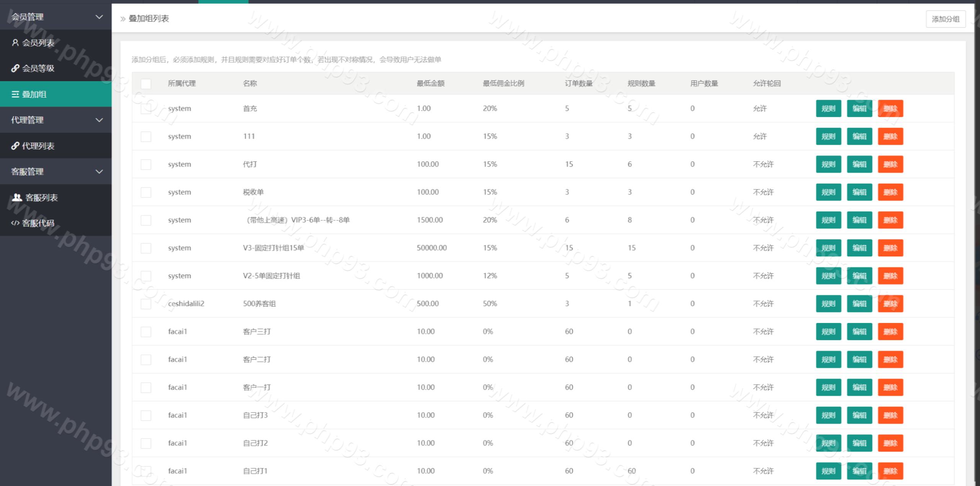Delete the 税收单 group row
The image size is (980, 486).
(x=890, y=192)
